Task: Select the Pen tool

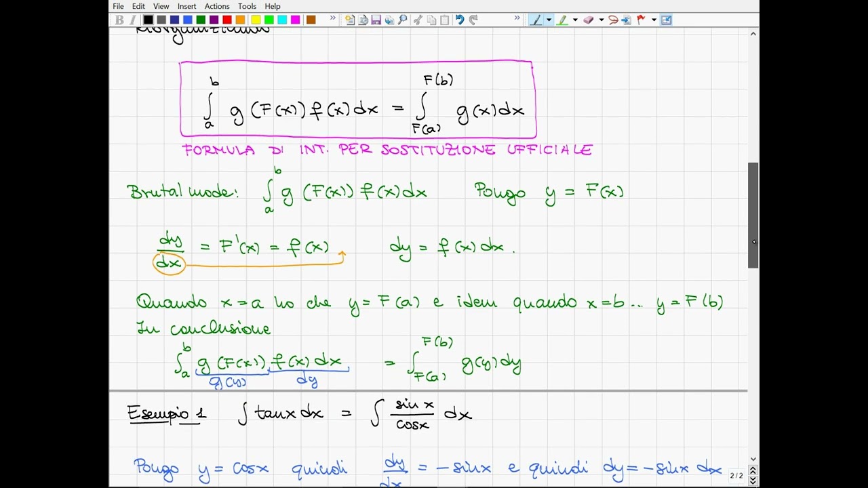Action: point(536,20)
